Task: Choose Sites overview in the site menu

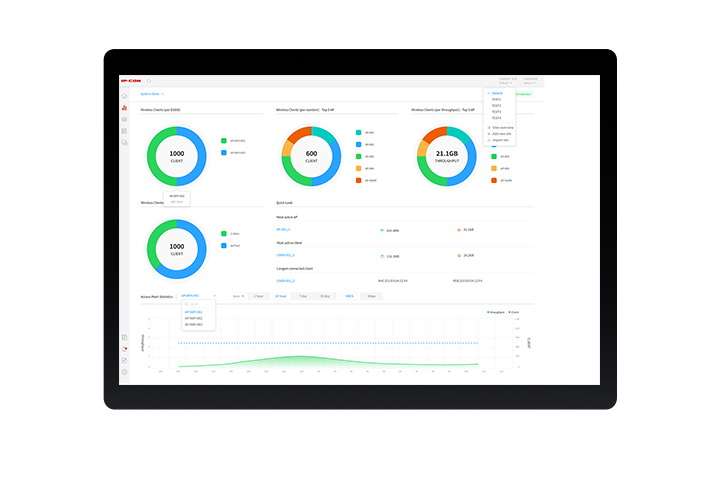Action: 503,128
